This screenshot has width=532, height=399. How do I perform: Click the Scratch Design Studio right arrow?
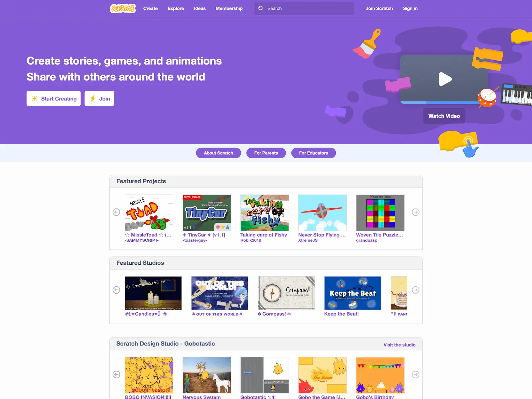point(415,374)
